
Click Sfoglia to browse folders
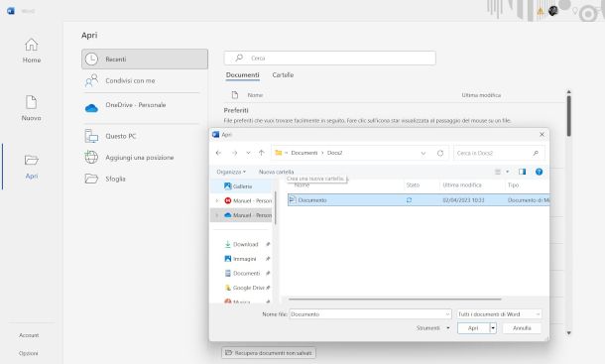[x=145, y=179]
